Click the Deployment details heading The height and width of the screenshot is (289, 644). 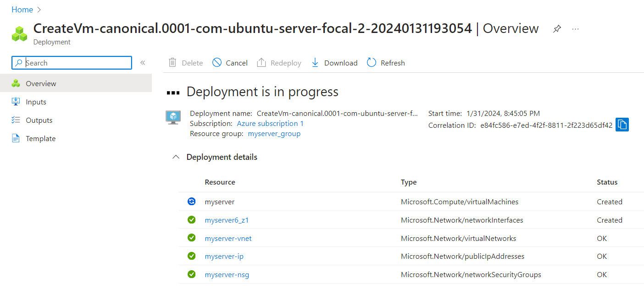[222, 157]
